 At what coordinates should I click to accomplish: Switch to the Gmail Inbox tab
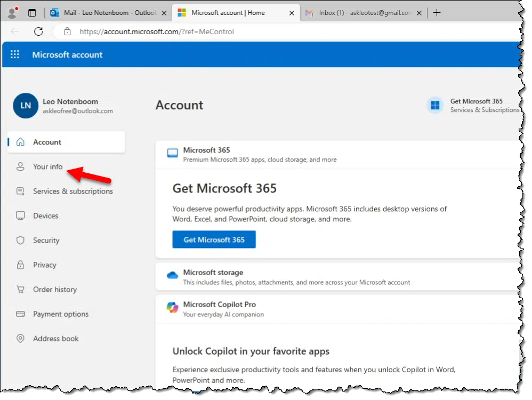tap(364, 13)
